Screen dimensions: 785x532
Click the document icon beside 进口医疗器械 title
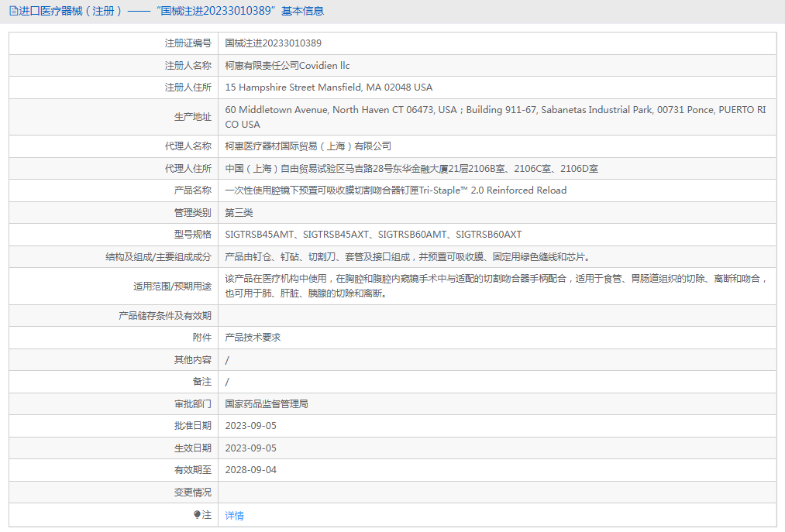tap(13, 11)
